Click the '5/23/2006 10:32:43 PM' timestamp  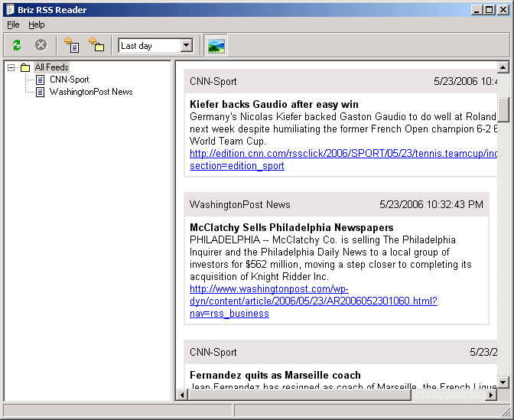click(431, 204)
